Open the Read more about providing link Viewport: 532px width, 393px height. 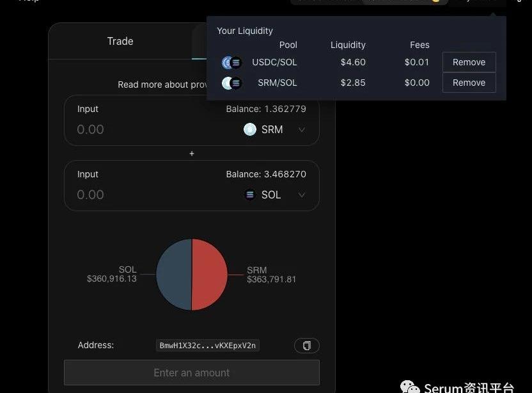click(x=162, y=84)
